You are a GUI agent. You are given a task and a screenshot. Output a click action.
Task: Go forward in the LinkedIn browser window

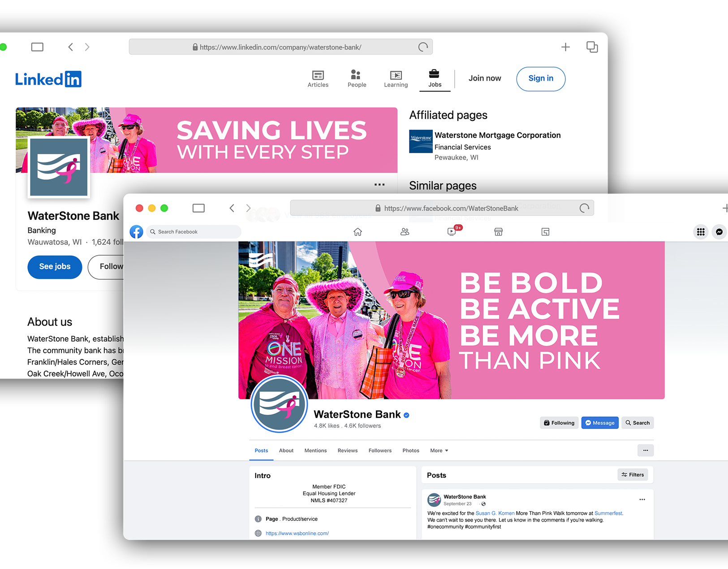click(x=87, y=47)
